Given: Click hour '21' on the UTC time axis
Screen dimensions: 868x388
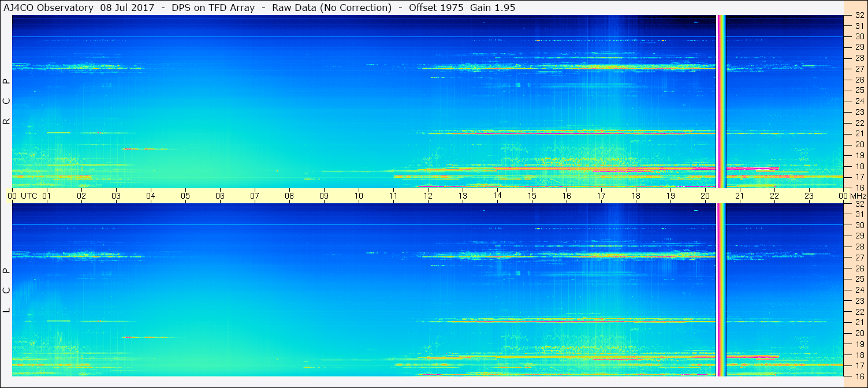Looking at the screenshot, I should (740, 196).
